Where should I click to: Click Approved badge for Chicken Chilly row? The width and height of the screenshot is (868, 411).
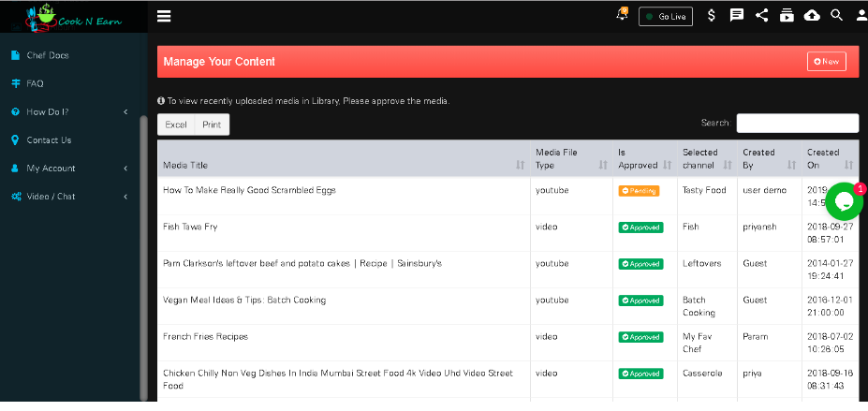pos(640,374)
